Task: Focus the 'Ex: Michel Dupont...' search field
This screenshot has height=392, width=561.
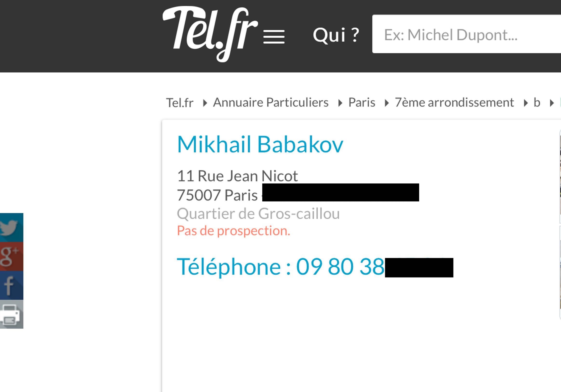Action: tap(464, 34)
